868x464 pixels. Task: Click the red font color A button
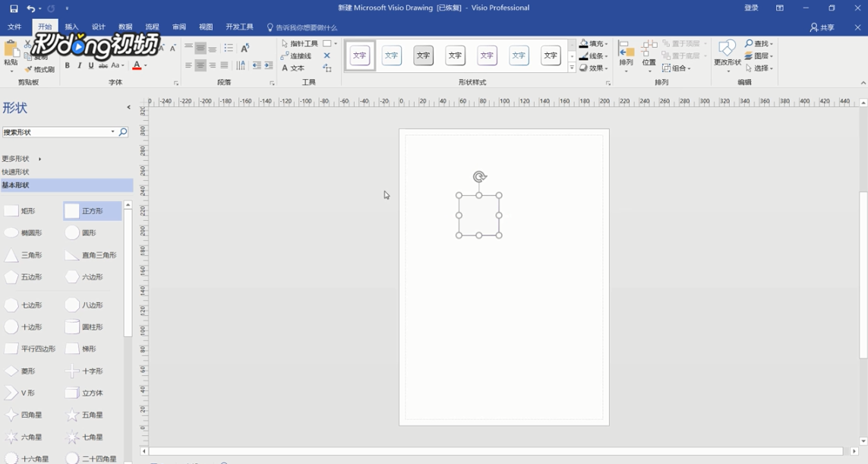[x=137, y=65]
